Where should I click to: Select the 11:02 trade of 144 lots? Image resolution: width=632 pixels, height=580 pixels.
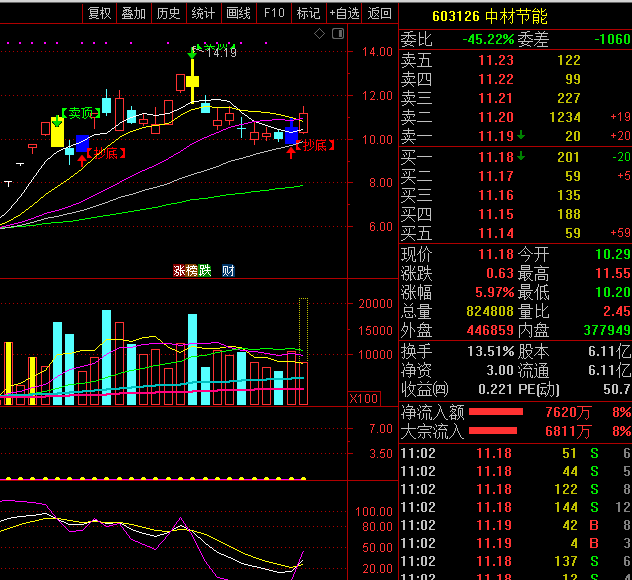coord(516,507)
